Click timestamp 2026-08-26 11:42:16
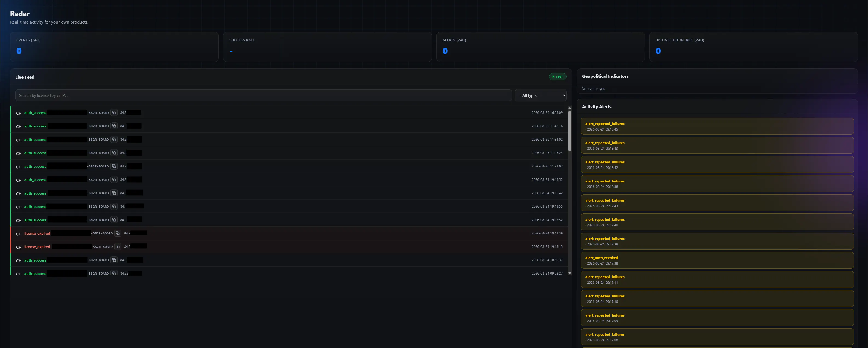 pos(547,126)
